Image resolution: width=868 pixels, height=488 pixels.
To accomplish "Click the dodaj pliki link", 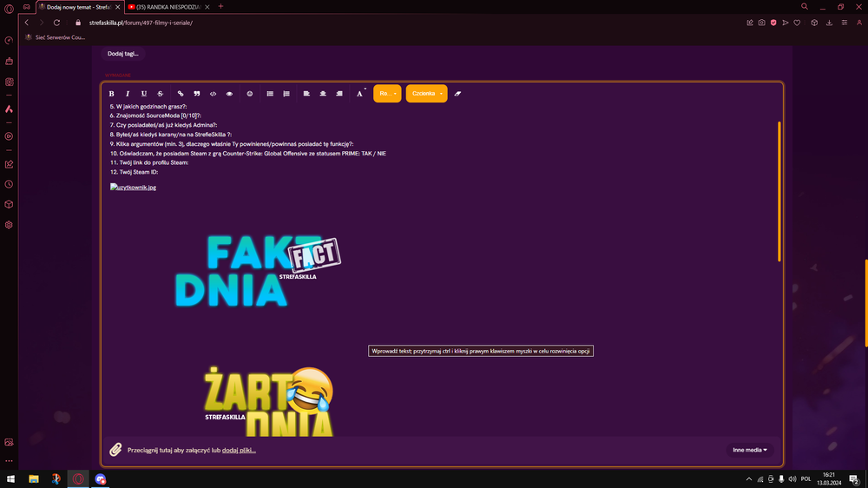I will (x=239, y=451).
